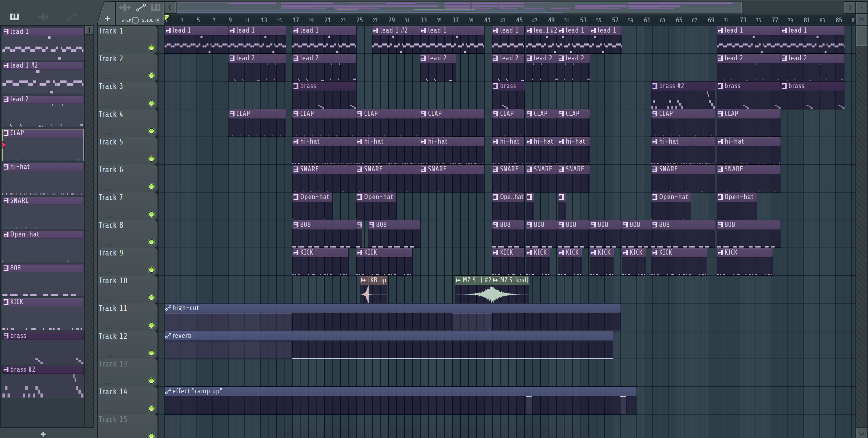Click the plus tab to add a track
This screenshot has width=868, height=438.
[x=108, y=18]
